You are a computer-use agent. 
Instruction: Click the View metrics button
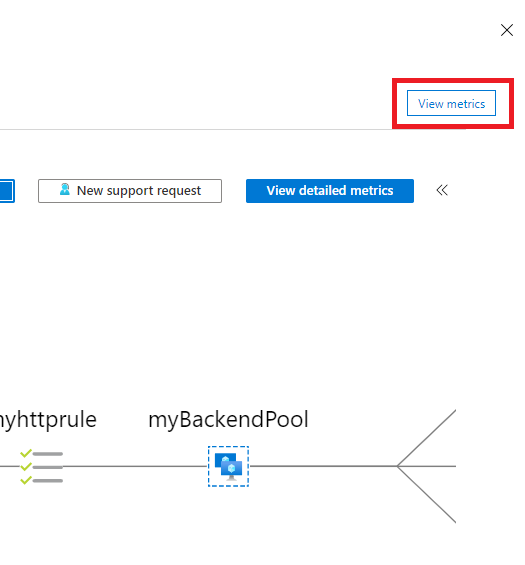[451, 103]
